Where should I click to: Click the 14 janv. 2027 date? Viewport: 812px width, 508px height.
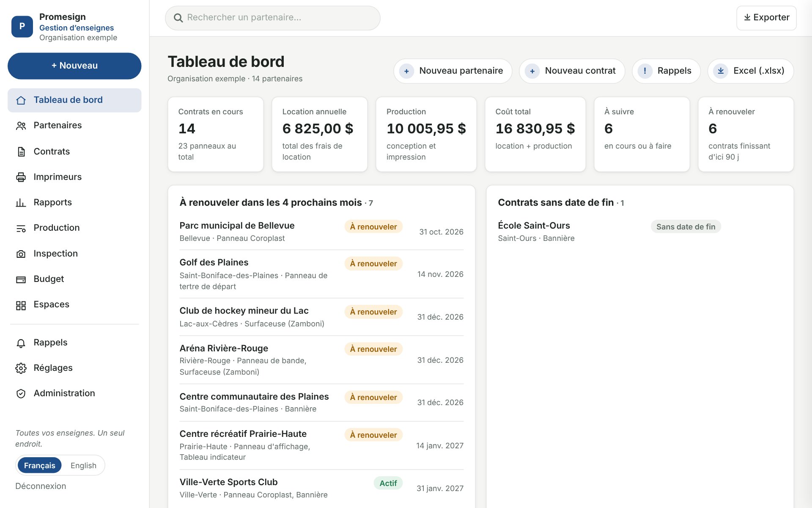(439, 445)
